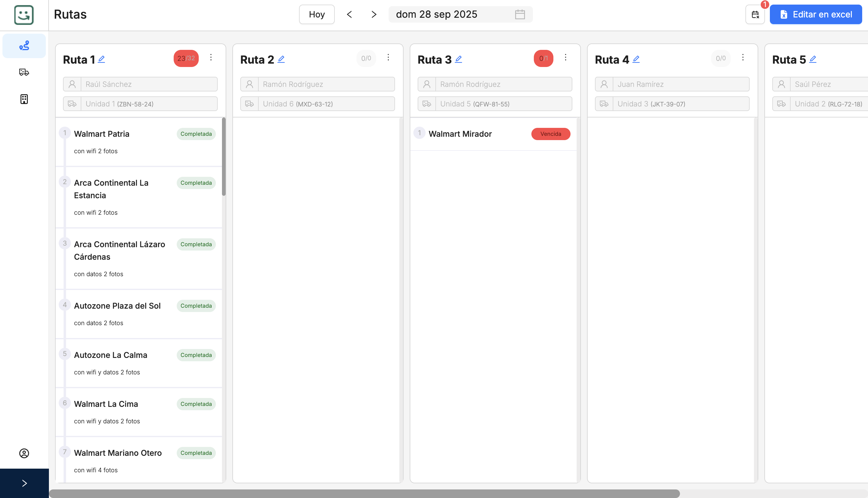Open the truck (units) sidebar icon

[24, 72]
